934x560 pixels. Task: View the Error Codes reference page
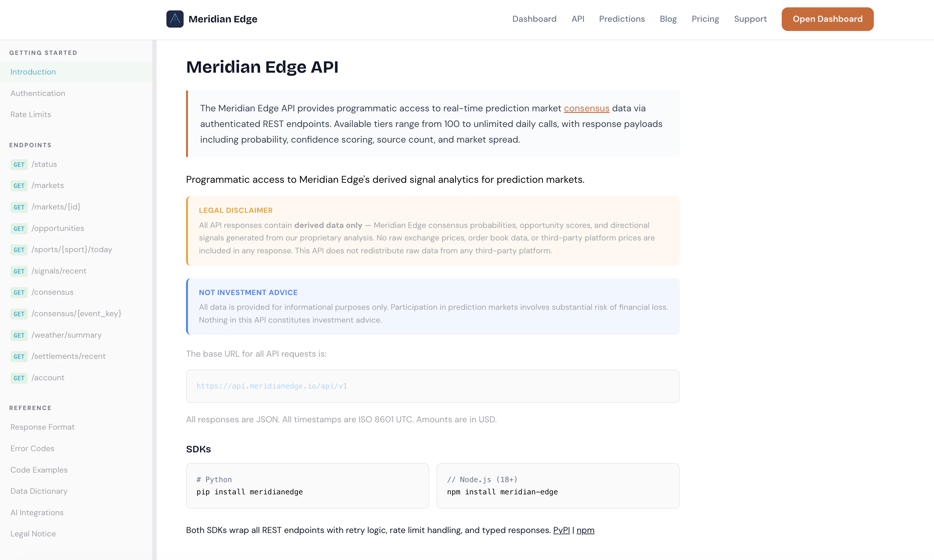32,448
